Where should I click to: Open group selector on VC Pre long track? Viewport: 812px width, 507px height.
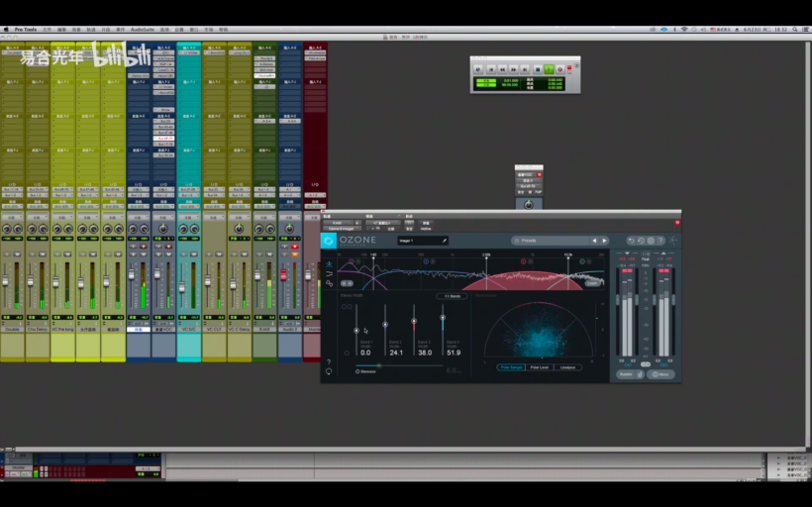pos(63,218)
